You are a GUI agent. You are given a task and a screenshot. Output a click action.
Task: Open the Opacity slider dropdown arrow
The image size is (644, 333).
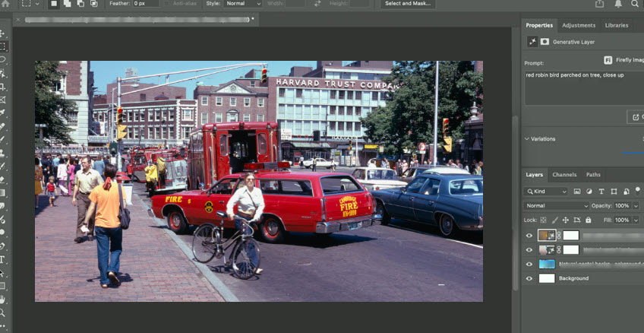pyautogui.click(x=636, y=205)
